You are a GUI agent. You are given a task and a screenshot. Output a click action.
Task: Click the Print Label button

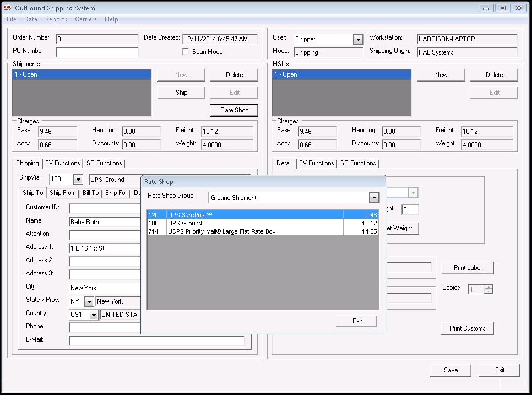pyautogui.click(x=468, y=267)
